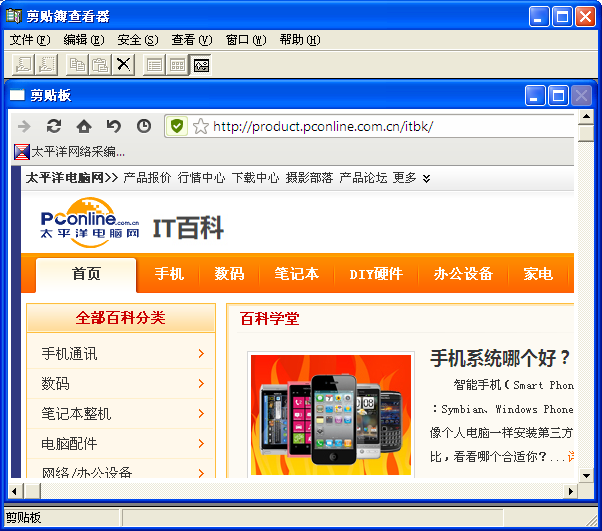Expand the 电脑配件 category chevron

201,444
